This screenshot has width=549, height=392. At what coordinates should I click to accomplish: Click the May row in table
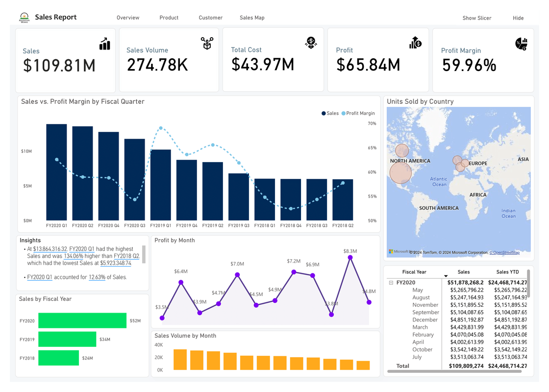point(458,290)
